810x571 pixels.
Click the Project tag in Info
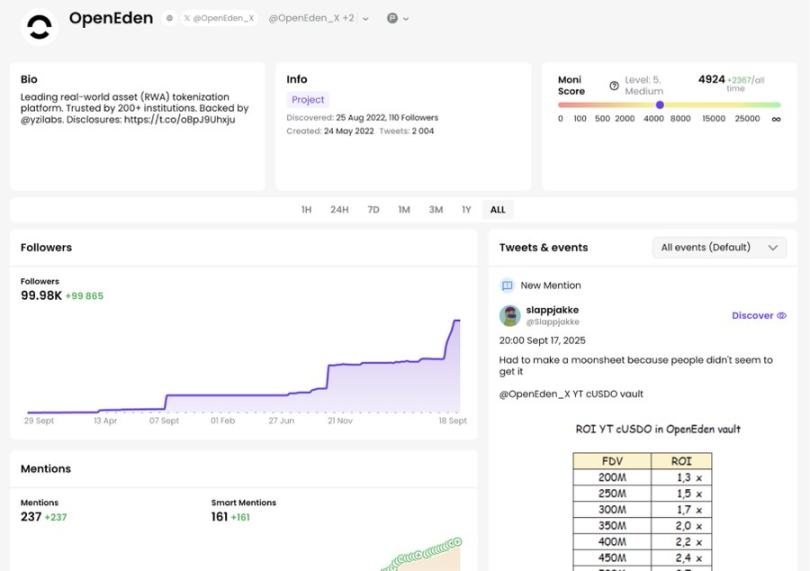pyautogui.click(x=308, y=100)
